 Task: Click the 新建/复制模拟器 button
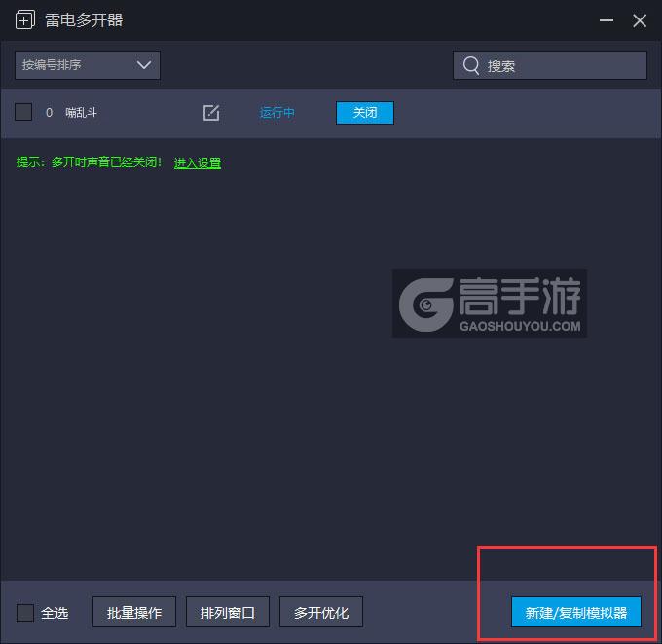(576, 612)
